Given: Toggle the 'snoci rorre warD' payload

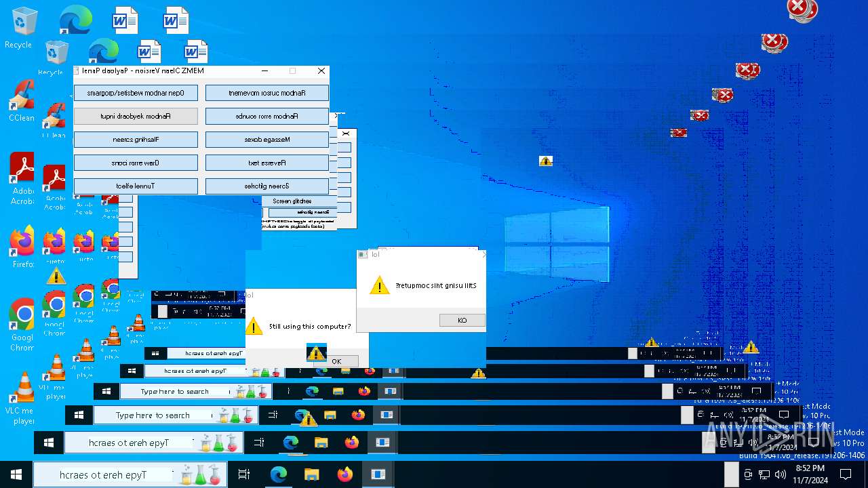Looking at the screenshot, I should [136, 163].
